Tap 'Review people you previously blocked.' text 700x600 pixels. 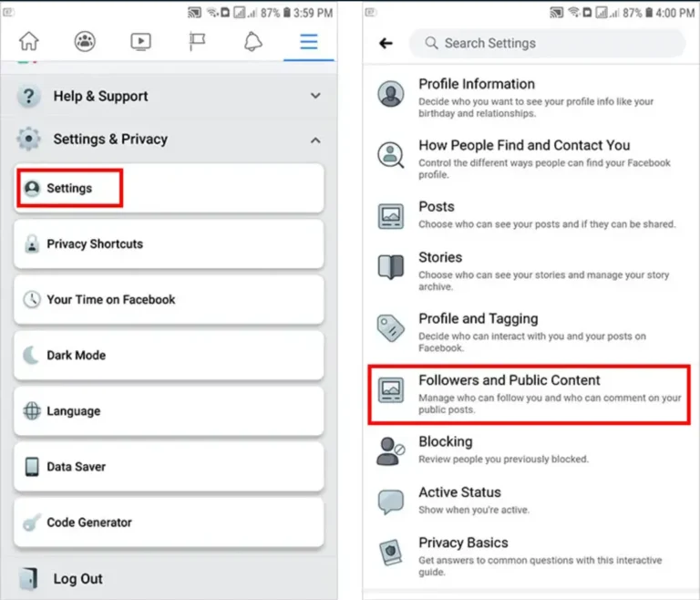click(503, 460)
